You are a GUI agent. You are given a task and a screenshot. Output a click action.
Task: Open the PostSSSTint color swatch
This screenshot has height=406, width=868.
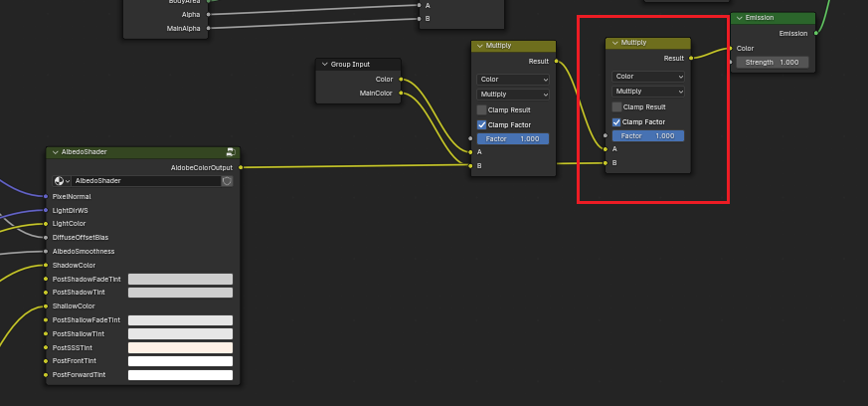click(x=180, y=347)
